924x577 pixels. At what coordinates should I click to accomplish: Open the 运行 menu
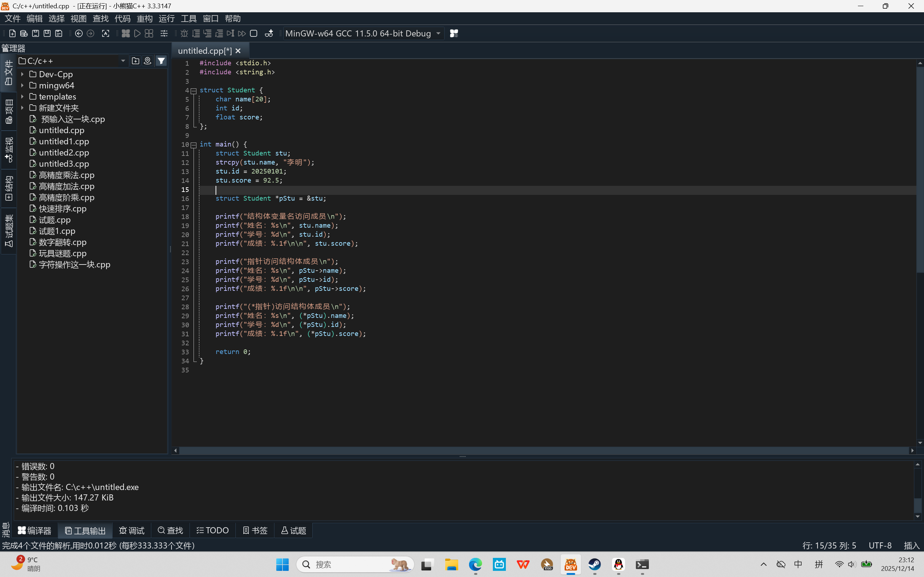point(166,18)
